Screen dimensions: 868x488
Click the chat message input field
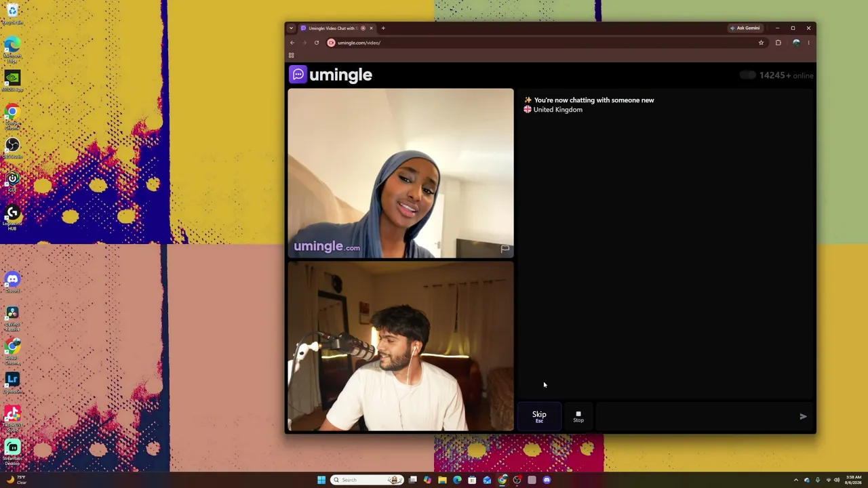click(695, 416)
